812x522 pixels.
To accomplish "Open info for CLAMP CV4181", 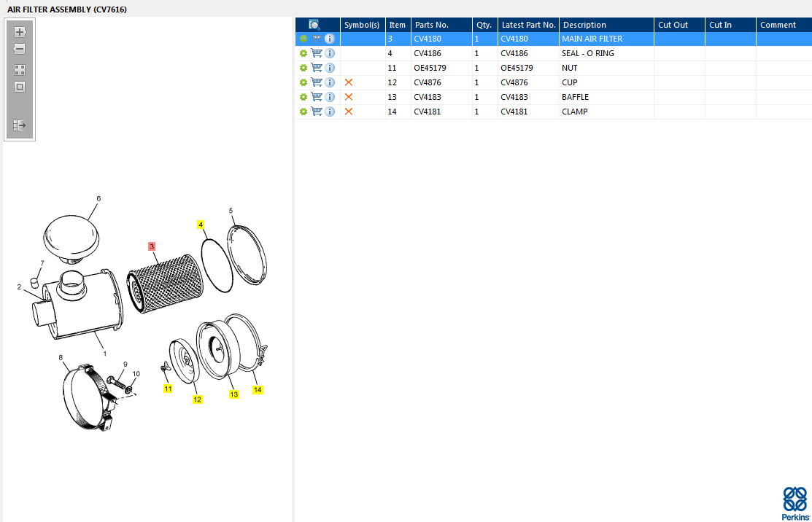I will tap(330, 112).
